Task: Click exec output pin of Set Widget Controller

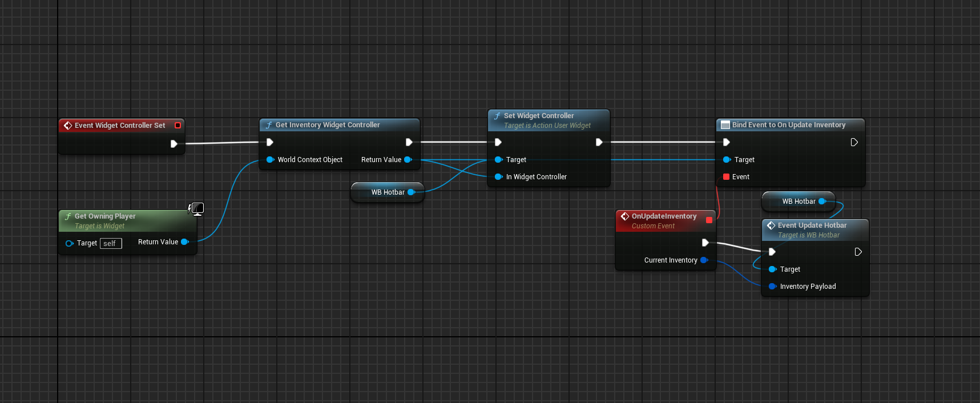Action: (599, 142)
